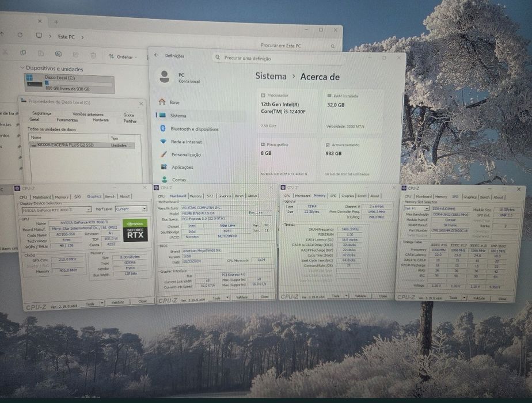Open a new File Explorer tab with plus
Viewport: 532px width, 403px height.
point(56,22)
